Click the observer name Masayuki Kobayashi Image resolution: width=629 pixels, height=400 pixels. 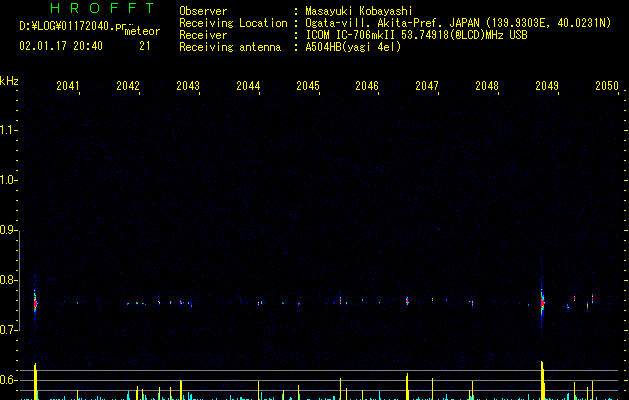pyautogui.click(x=359, y=11)
